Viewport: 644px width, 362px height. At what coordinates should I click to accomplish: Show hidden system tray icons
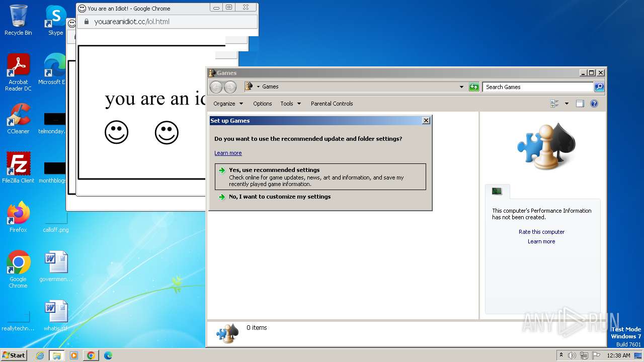[x=561, y=355]
